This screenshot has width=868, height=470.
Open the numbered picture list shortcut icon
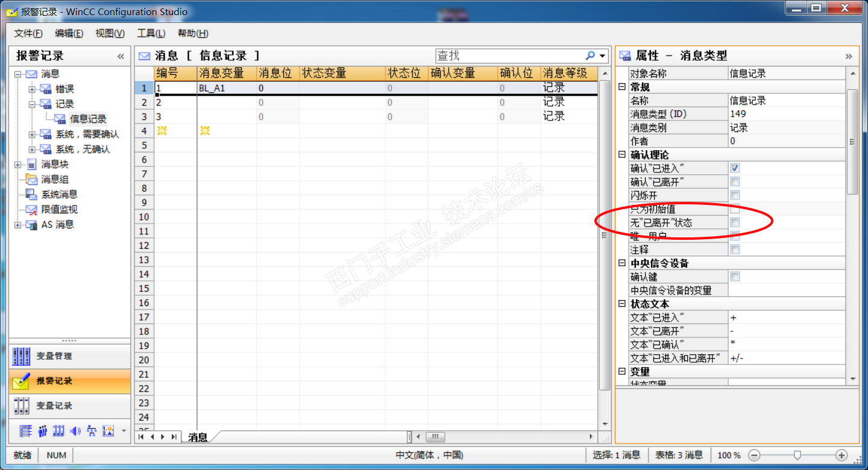pos(108,431)
